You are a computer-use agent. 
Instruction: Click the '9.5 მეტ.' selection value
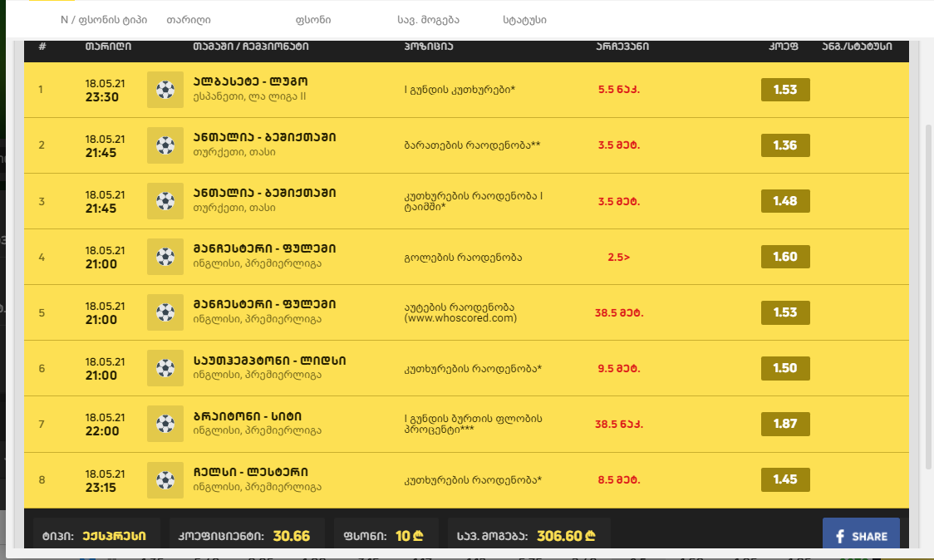(x=619, y=368)
